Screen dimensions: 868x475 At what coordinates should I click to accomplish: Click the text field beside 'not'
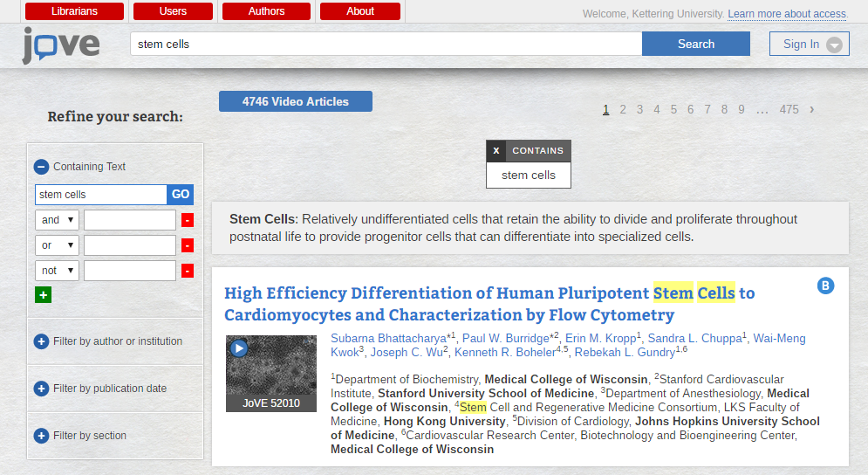[x=130, y=271]
